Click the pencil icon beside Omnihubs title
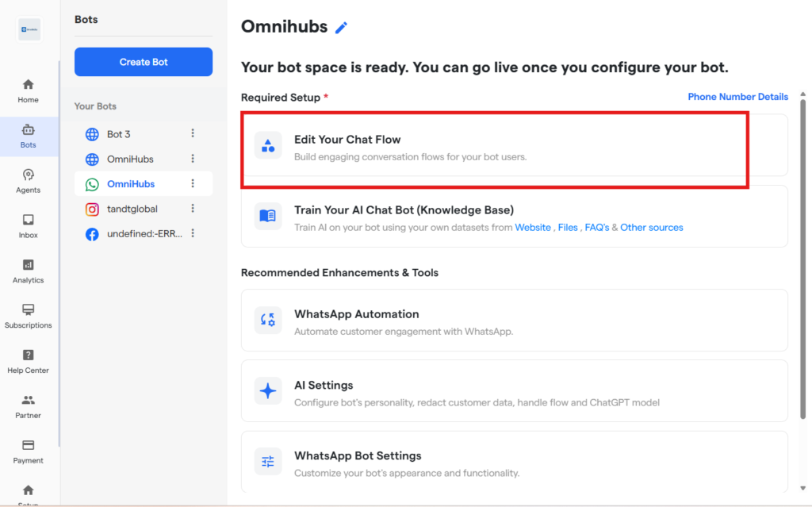The height and width of the screenshot is (507, 812). [341, 28]
